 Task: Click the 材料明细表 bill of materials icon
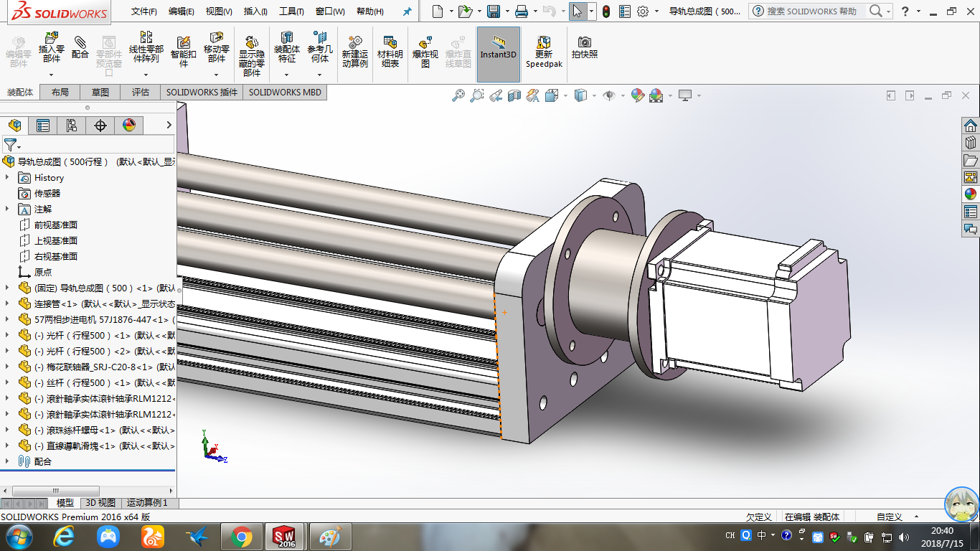coord(390,42)
